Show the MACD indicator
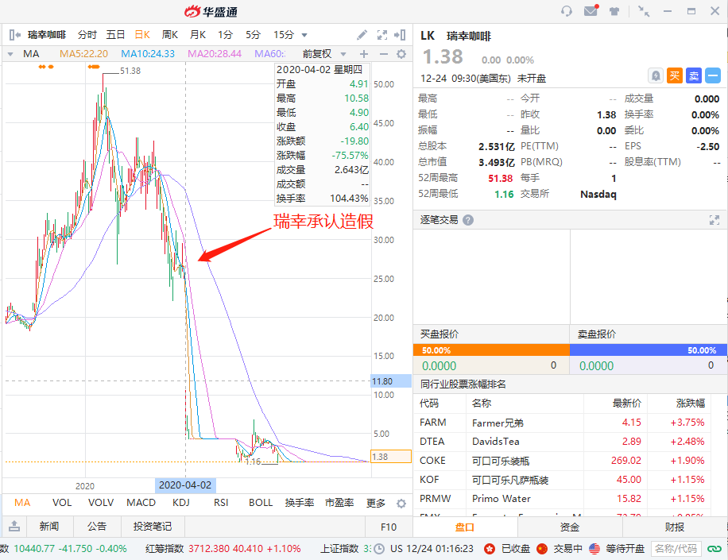 [141, 503]
